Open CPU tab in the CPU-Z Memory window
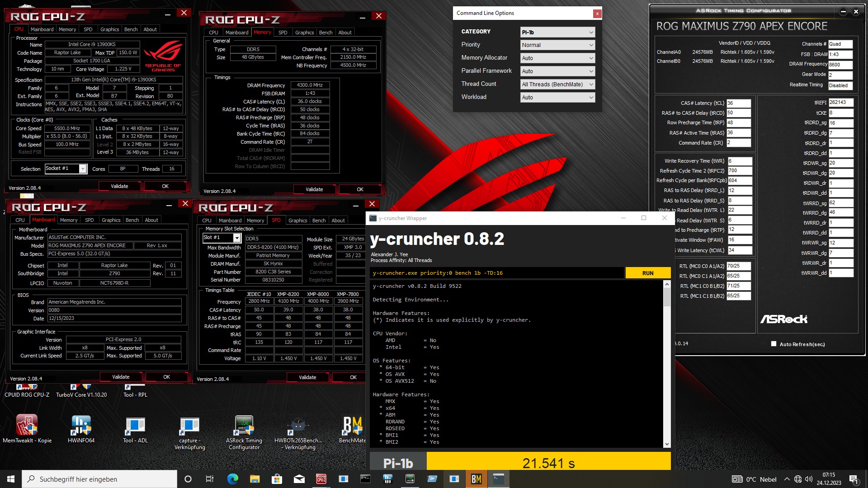The image size is (868, 488). pos(213,33)
